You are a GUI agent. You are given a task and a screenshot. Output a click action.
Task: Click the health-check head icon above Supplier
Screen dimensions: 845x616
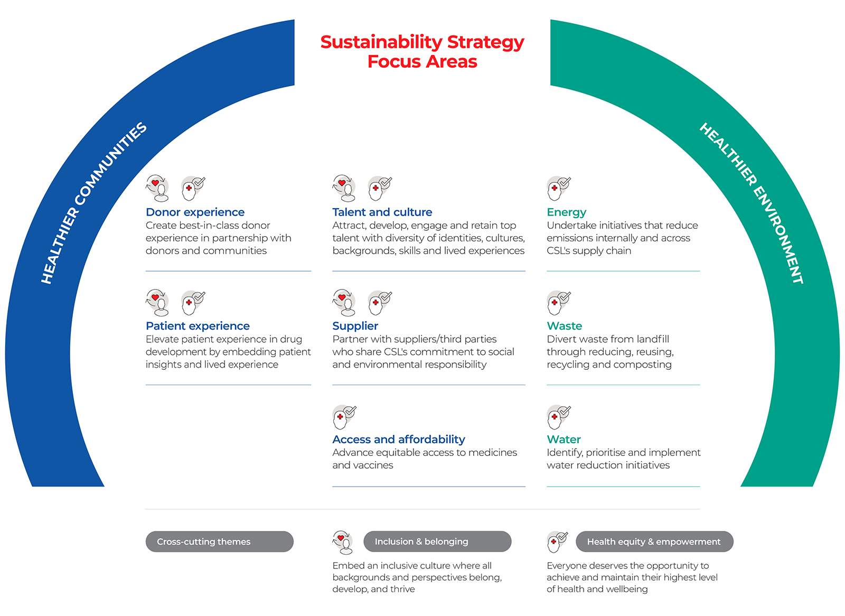[379, 303]
